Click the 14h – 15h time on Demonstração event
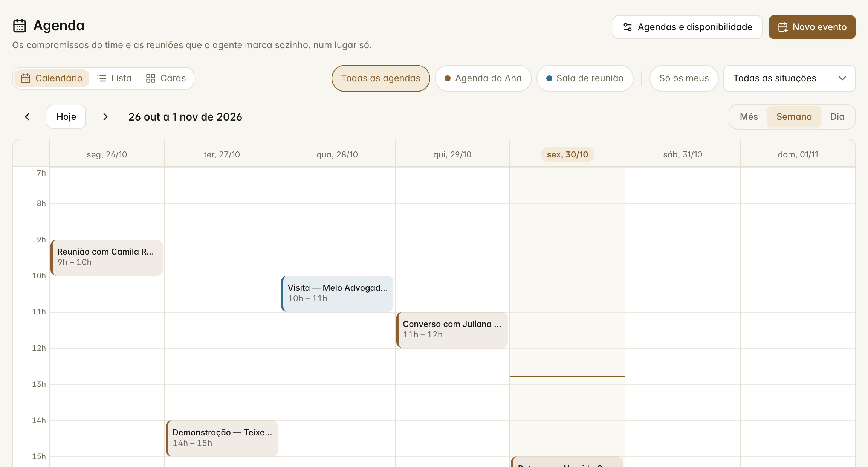Viewport: 868px width, 467px height. point(193,443)
